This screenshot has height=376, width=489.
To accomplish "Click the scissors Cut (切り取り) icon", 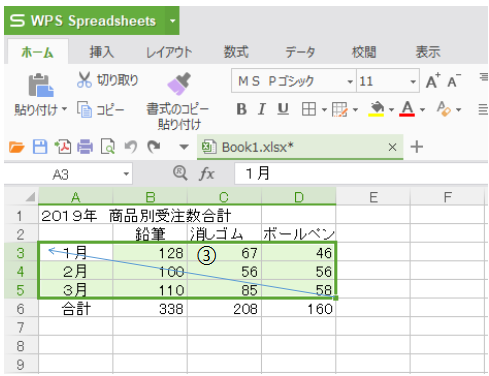I will 84,80.
